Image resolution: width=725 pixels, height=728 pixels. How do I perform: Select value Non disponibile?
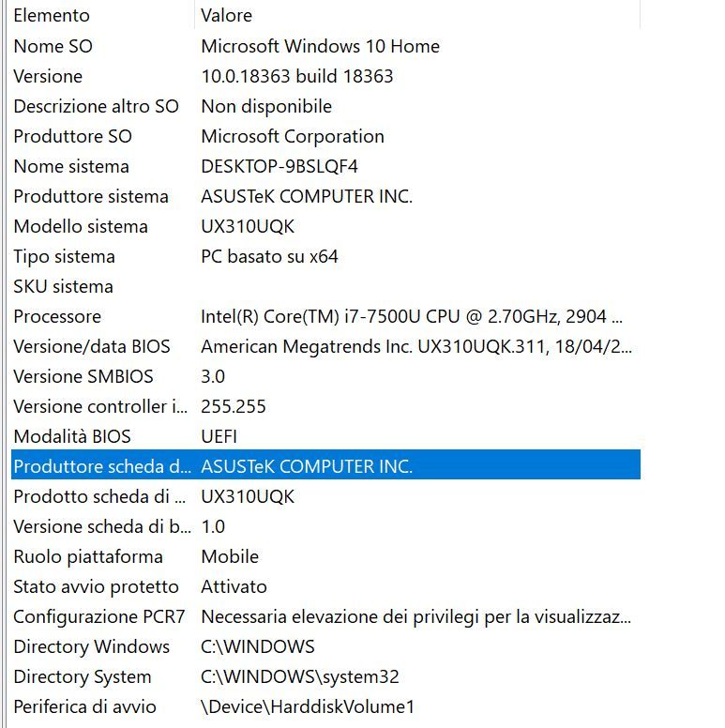point(266,106)
